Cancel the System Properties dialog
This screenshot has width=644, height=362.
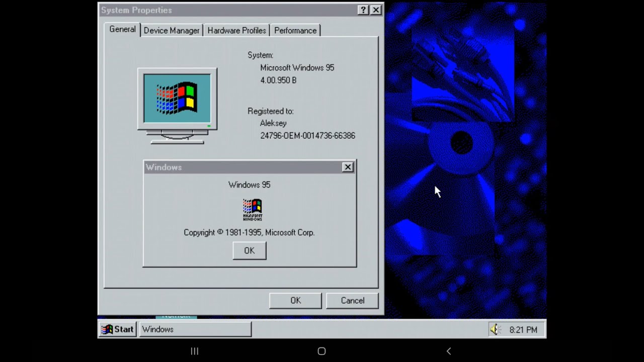coord(352,300)
